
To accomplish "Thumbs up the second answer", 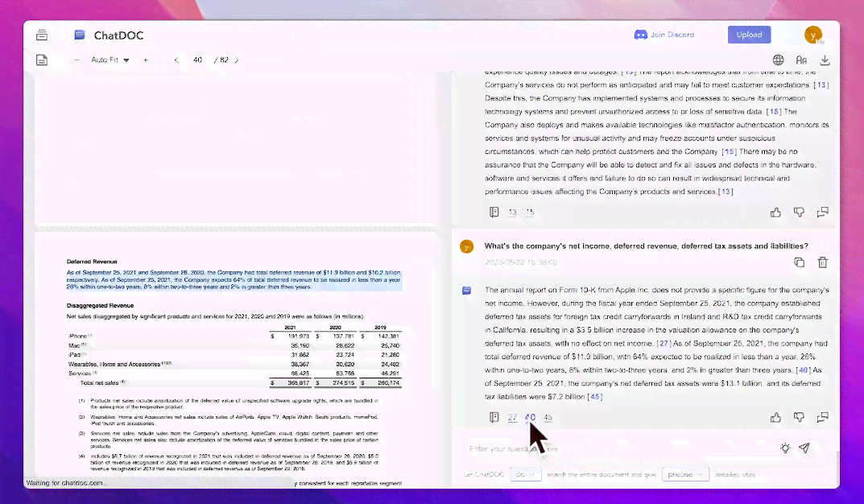I will [776, 418].
